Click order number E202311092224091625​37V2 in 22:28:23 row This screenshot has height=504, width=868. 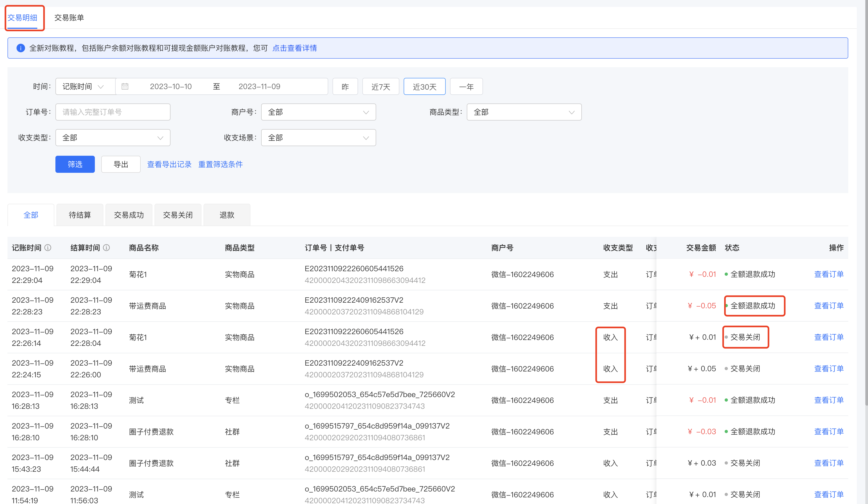click(x=354, y=300)
